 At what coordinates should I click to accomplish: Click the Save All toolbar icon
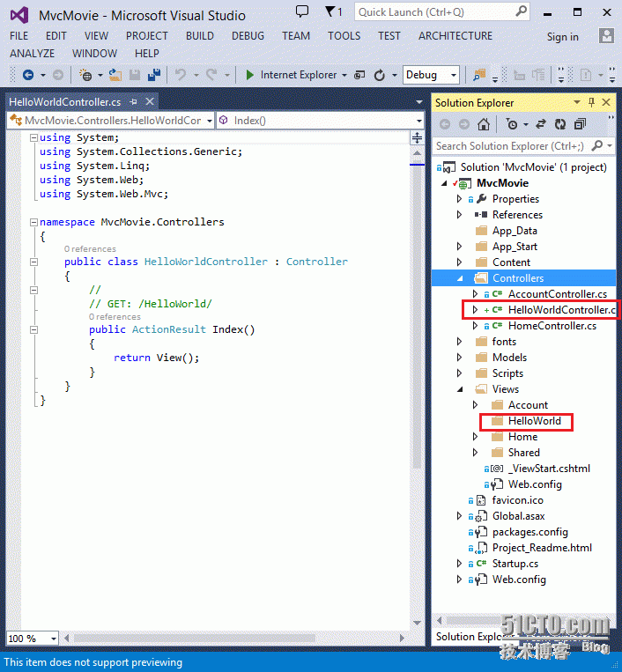[154, 75]
